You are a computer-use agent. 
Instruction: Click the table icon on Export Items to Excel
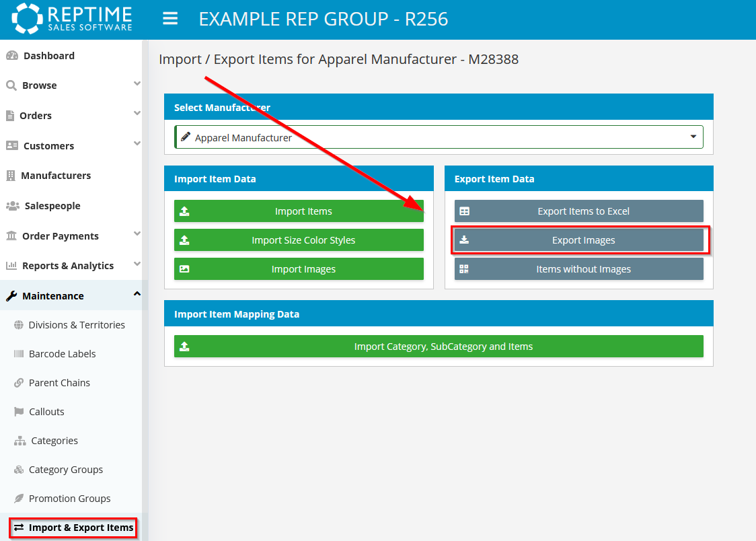click(x=464, y=211)
